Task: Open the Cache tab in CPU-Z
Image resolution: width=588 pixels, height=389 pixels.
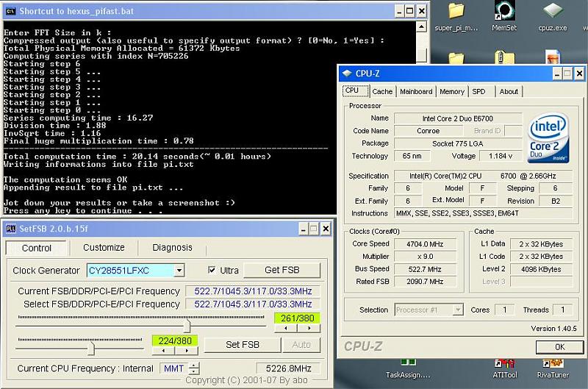Action: pyautogui.click(x=382, y=91)
